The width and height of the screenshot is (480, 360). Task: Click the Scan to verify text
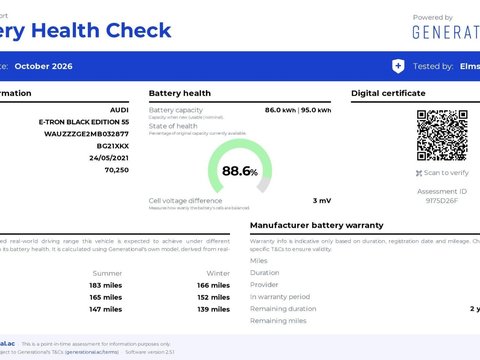(446, 173)
